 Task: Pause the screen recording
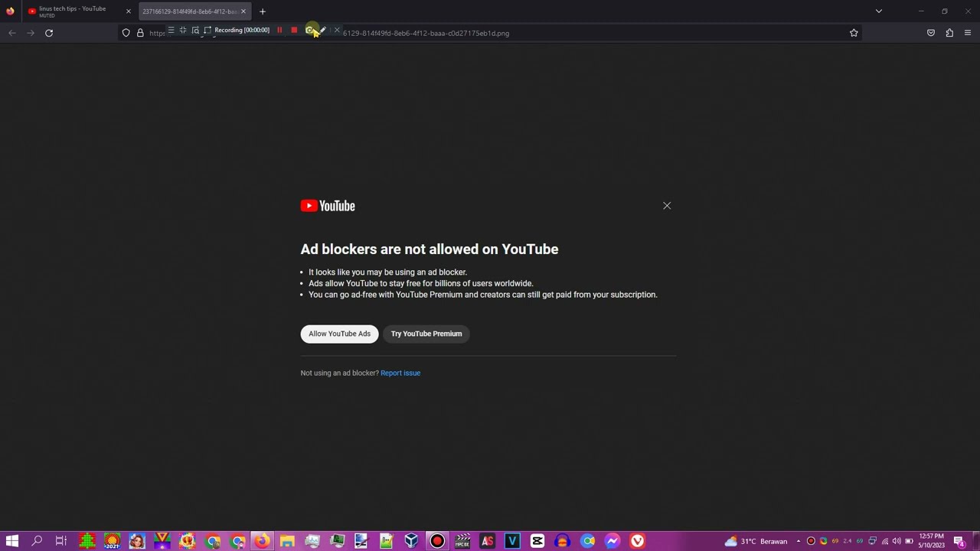pos(279,30)
